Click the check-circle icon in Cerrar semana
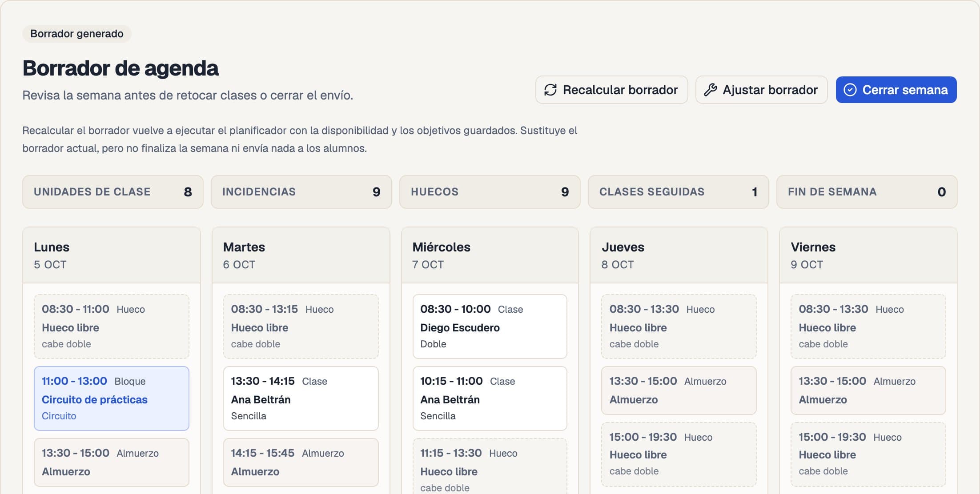980x494 pixels. click(850, 90)
